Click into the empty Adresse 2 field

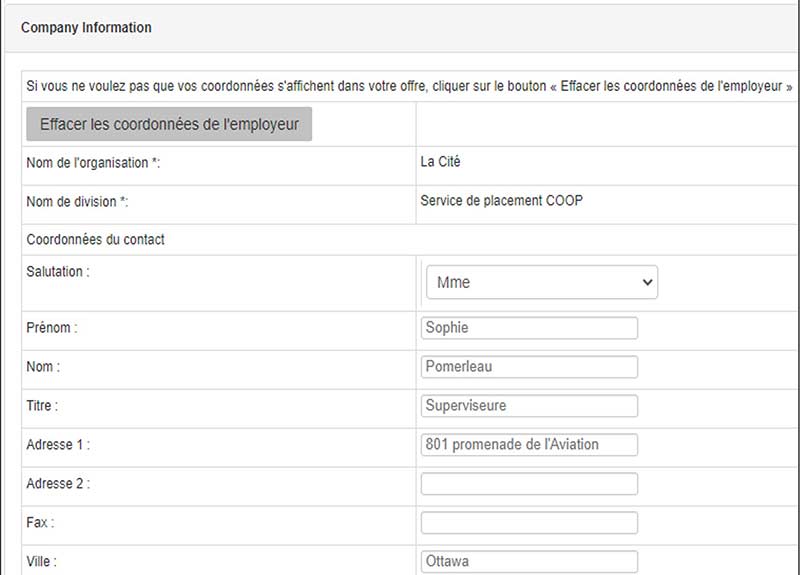pyautogui.click(x=529, y=484)
